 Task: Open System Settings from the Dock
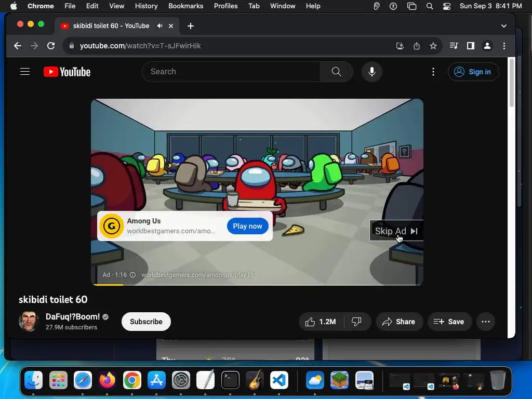(181, 380)
